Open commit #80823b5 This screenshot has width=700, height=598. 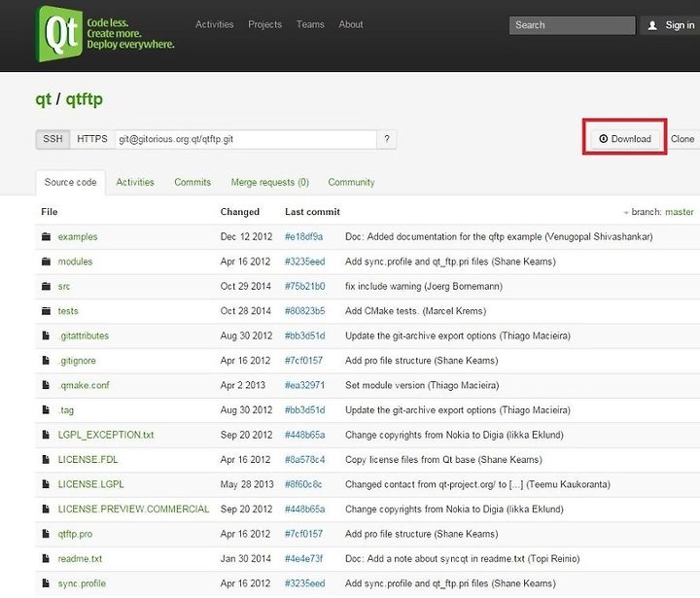[x=305, y=311]
